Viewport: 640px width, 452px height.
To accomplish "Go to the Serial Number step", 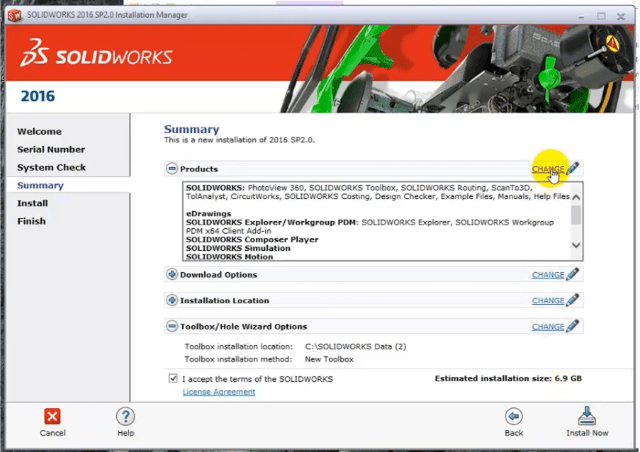I will click(x=51, y=149).
